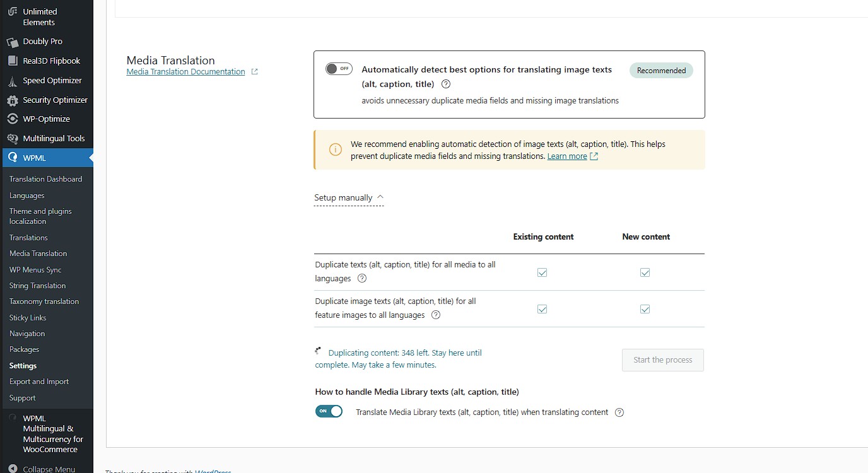This screenshot has height=473, width=868.
Task: Uncheck Existing content for duplicate all media texts
Action: (x=542, y=272)
